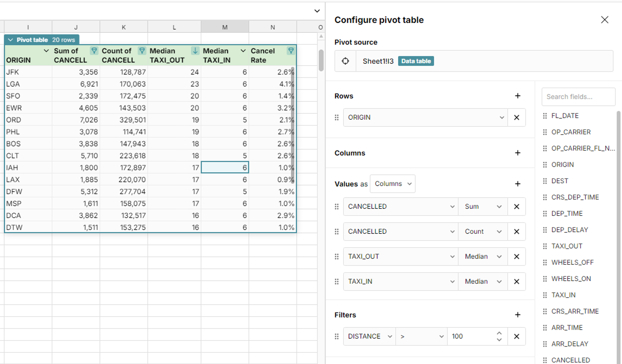
Task: Remove the TAXI_IN Median value
Action: [516, 281]
